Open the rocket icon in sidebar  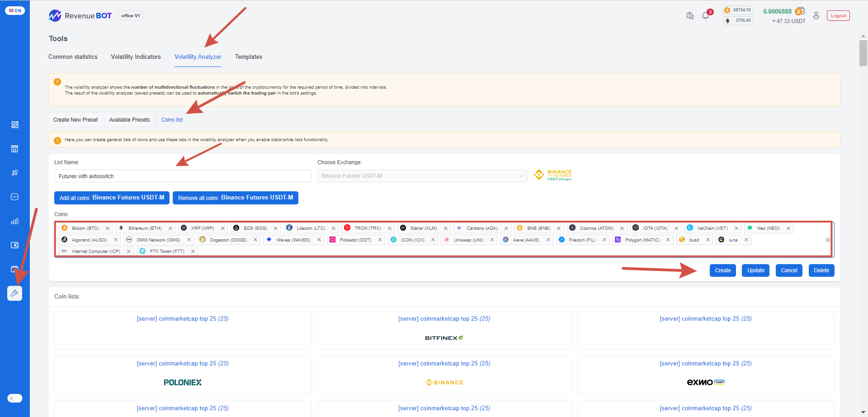point(15,173)
